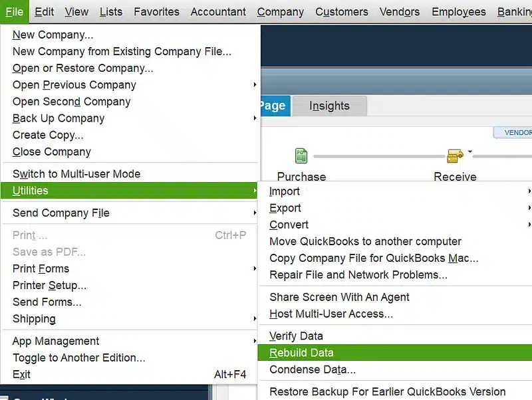532x400 pixels.
Task: Click Exit in the File menu
Action: pyautogui.click(x=22, y=374)
